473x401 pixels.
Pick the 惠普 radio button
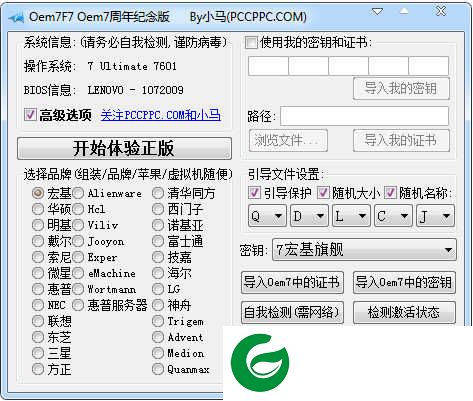[x=38, y=289]
